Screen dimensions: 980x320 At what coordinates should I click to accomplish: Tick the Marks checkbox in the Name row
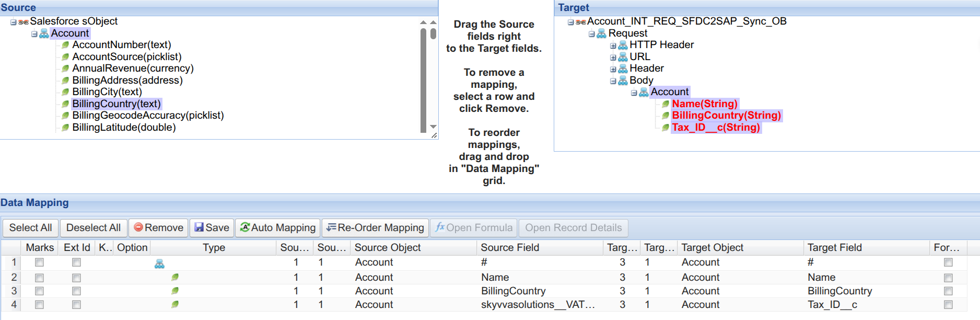[39, 278]
